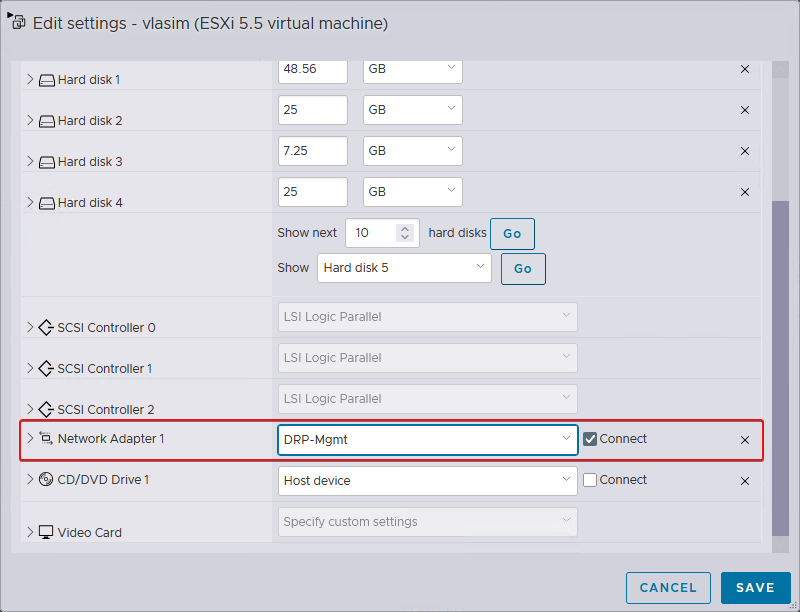
Task: Open the Hard disk 5 Show dropdown
Action: pos(404,268)
